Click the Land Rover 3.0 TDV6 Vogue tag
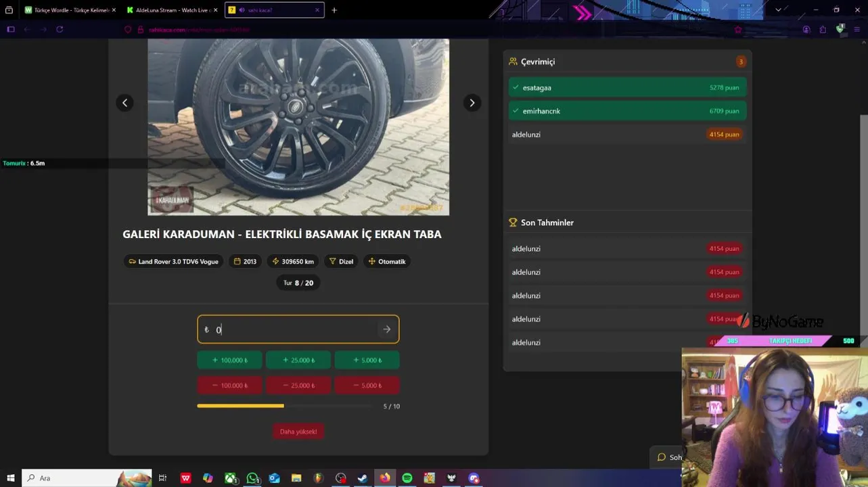The image size is (868, 487). 173,261
